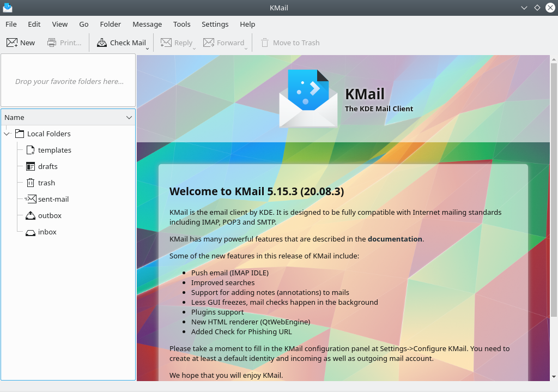Click the New message icon
Screen dimensions: 558x392
[12, 42]
